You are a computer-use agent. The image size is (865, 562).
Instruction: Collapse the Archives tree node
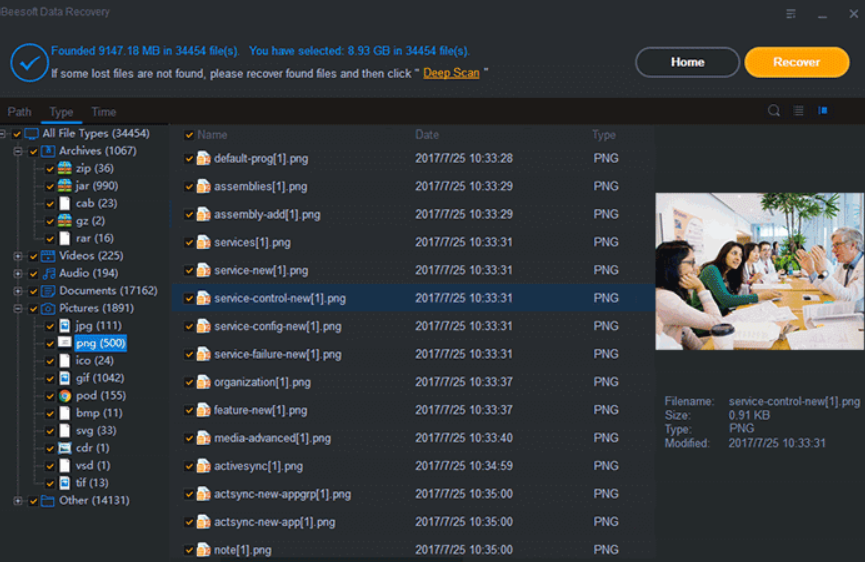click(x=18, y=151)
